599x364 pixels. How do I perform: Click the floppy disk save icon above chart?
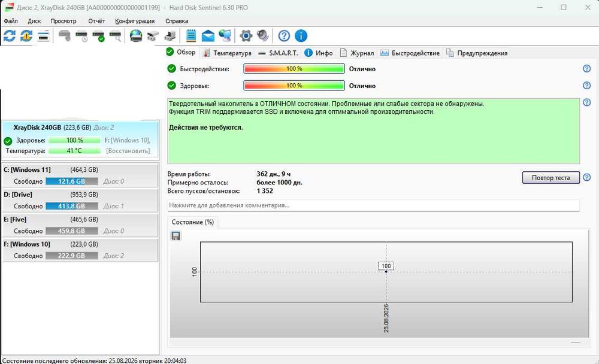176,236
